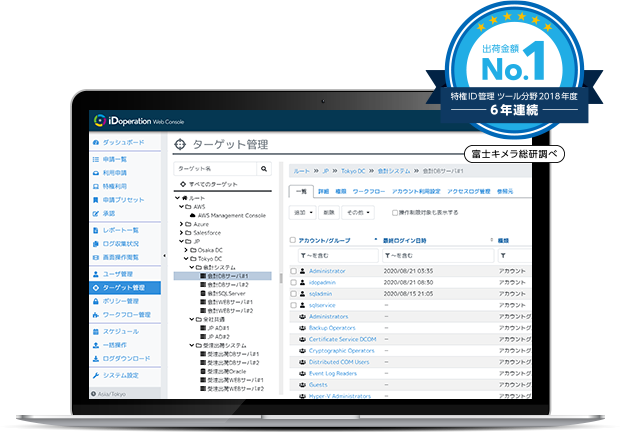Image resolution: width=620 pixels, height=433 pixels.
Task: Click the ターゲット管理 crosshair icon in sidebar
Action: [96, 288]
